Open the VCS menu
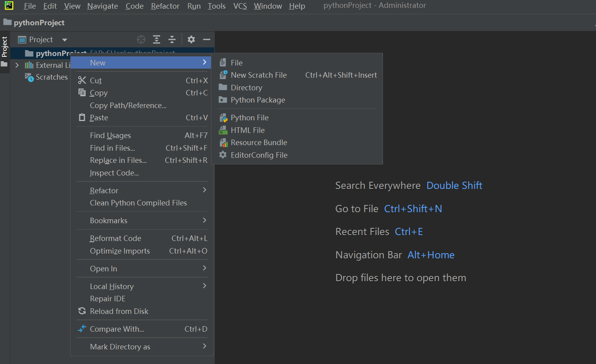596x364 pixels. [240, 6]
